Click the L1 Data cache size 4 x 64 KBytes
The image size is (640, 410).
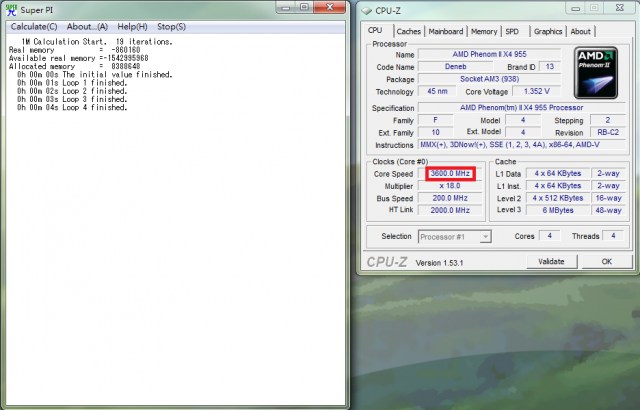[x=558, y=174]
